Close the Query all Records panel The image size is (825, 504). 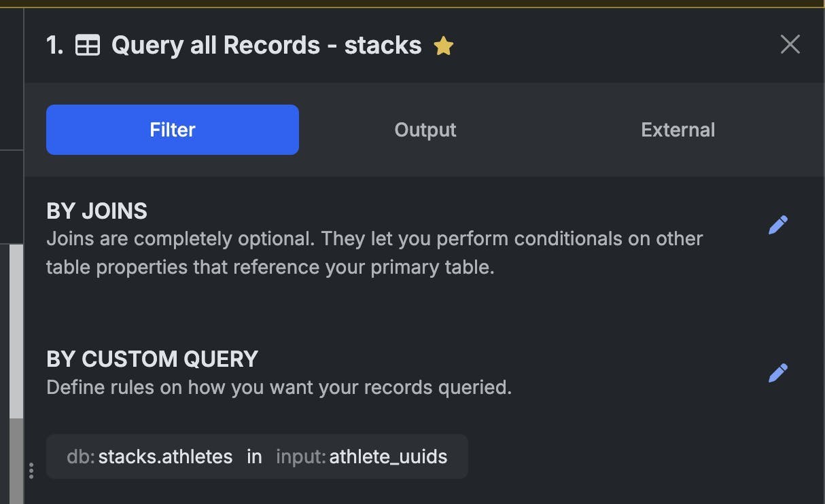790,45
